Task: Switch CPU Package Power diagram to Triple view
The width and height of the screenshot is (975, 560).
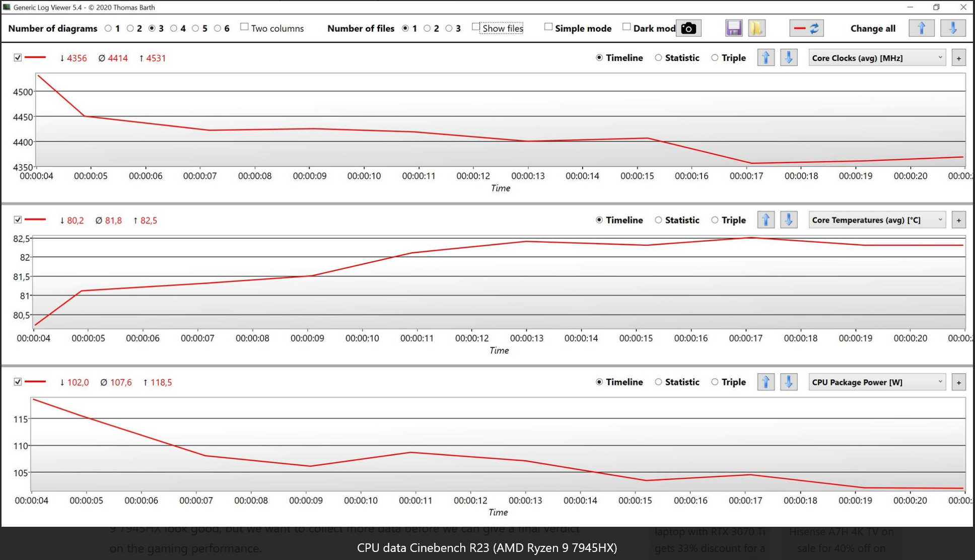Action: pos(715,382)
